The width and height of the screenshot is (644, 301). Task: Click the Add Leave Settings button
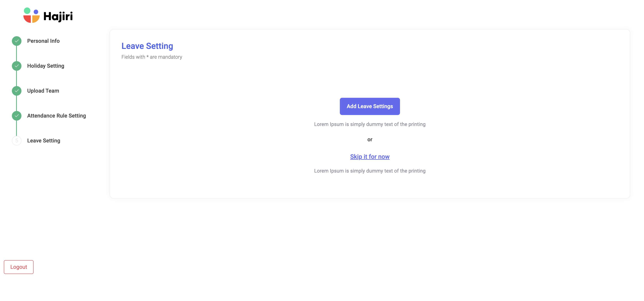pos(370,106)
